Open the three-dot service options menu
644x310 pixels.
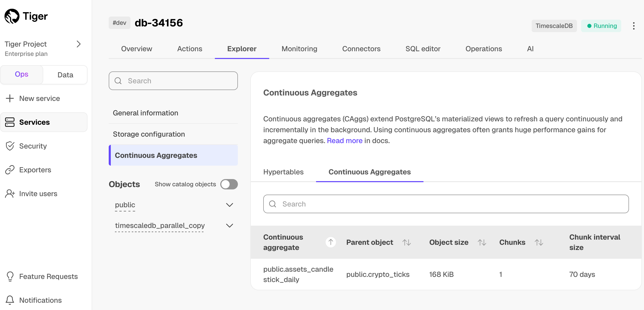tap(634, 26)
